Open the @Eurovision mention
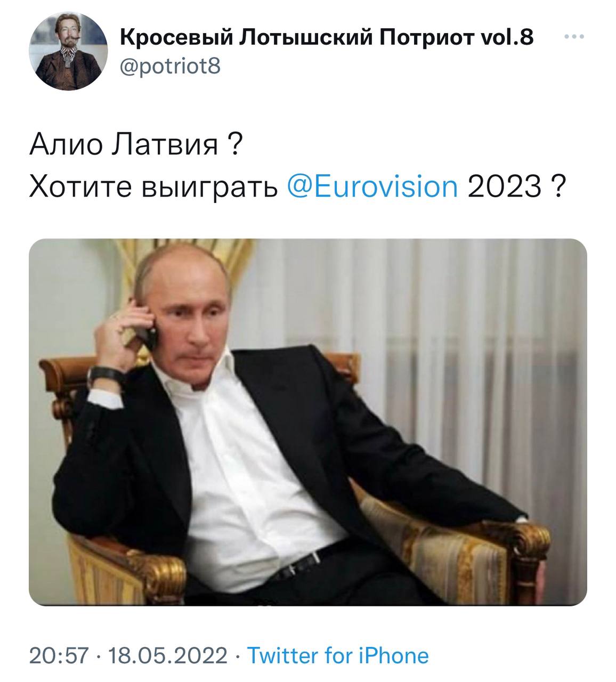 coord(372,186)
